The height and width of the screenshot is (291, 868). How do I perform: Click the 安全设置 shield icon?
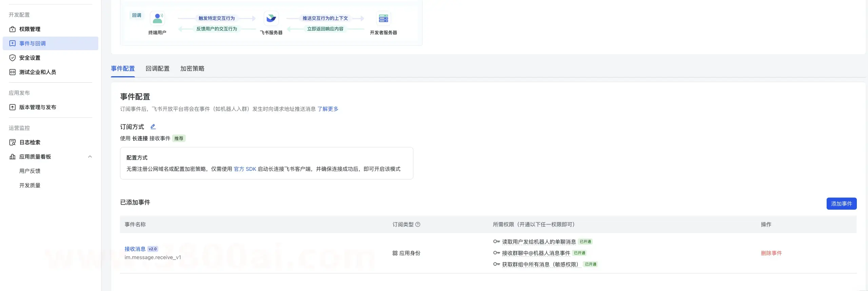[x=13, y=58]
